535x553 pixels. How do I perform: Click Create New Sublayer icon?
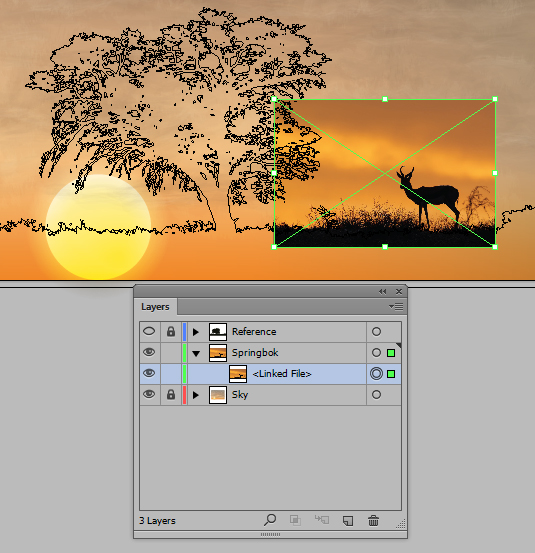[x=322, y=519]
